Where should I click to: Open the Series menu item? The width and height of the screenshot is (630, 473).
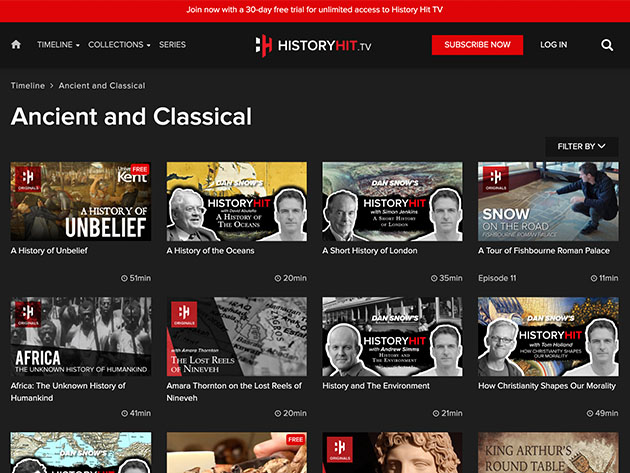pyautogui.click(x=172, y=45)
